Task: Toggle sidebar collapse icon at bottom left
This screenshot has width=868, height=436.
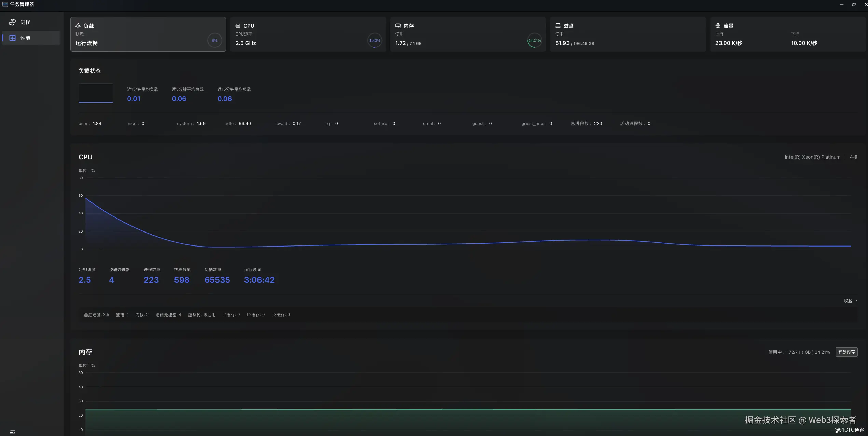Action: click(13, 432)
